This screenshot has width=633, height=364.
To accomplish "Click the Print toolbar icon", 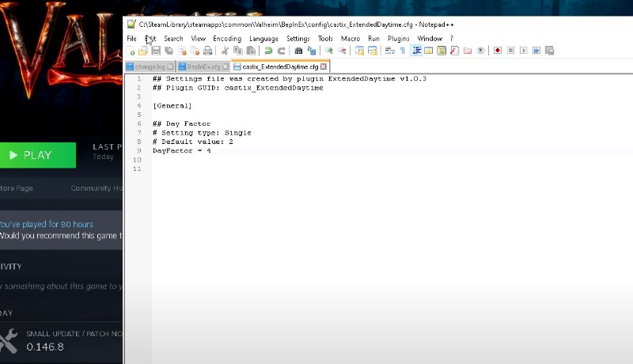I will [207, 51].
